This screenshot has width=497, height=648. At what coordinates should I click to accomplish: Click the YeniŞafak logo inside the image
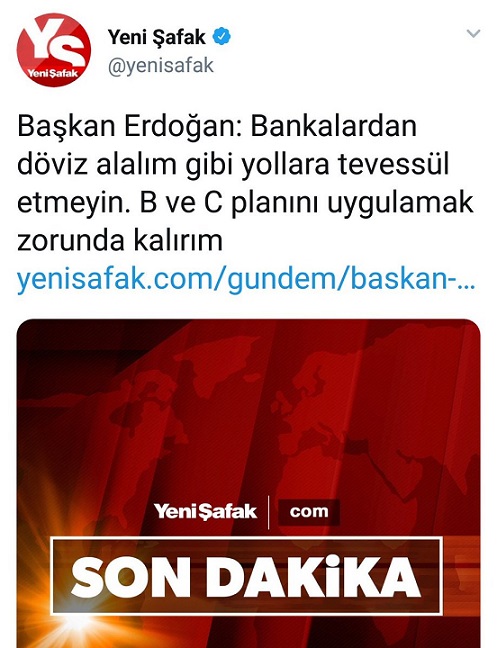205,512
